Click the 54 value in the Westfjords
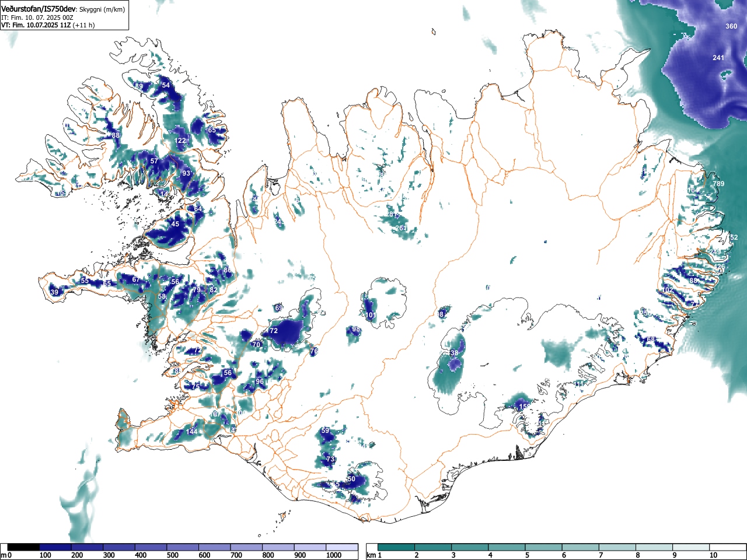 166,85
